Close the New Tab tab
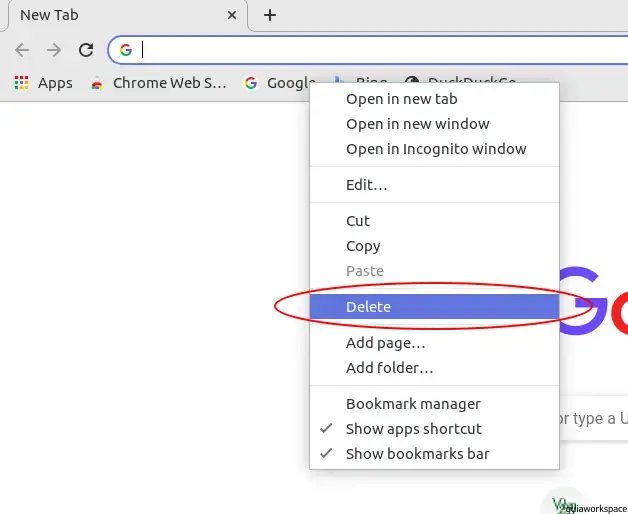This screenshot has width=628, height=514. pos(231,15)
